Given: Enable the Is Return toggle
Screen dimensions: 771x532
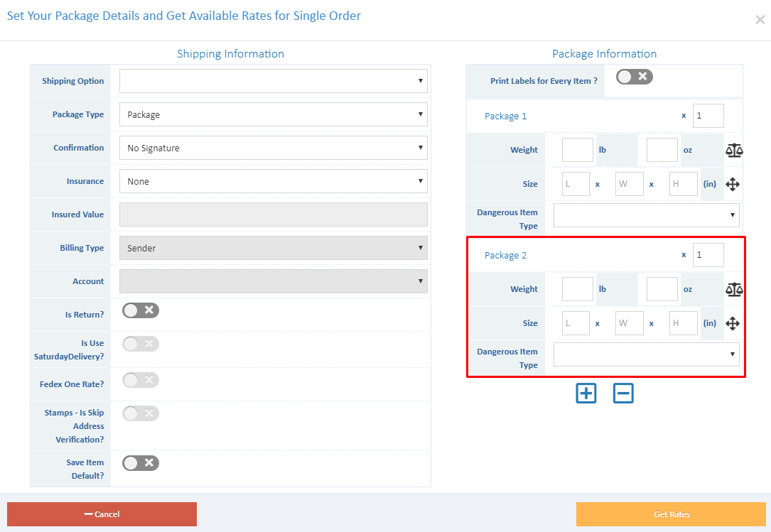Looking at the screenshot, I should [140, 310].
